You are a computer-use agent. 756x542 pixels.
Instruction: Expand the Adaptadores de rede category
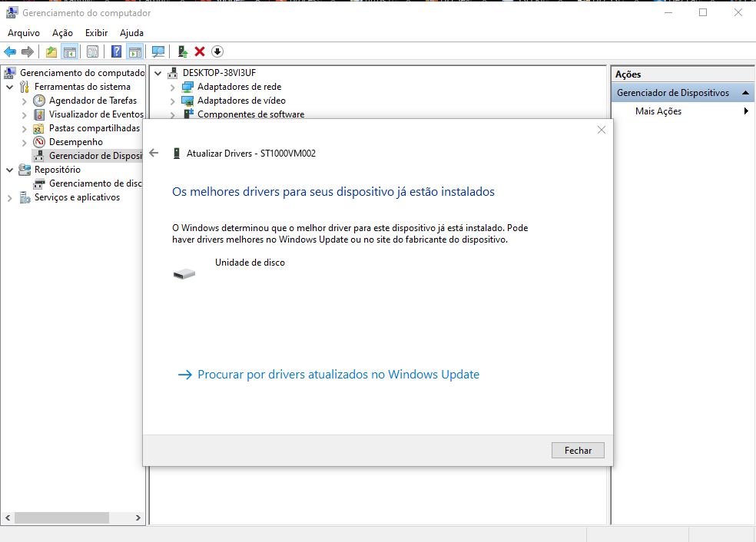point(172,88)
